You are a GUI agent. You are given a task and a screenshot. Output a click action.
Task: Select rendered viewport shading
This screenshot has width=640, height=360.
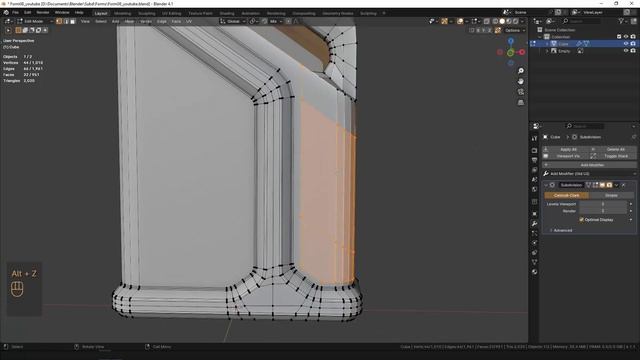pos(516,21)
